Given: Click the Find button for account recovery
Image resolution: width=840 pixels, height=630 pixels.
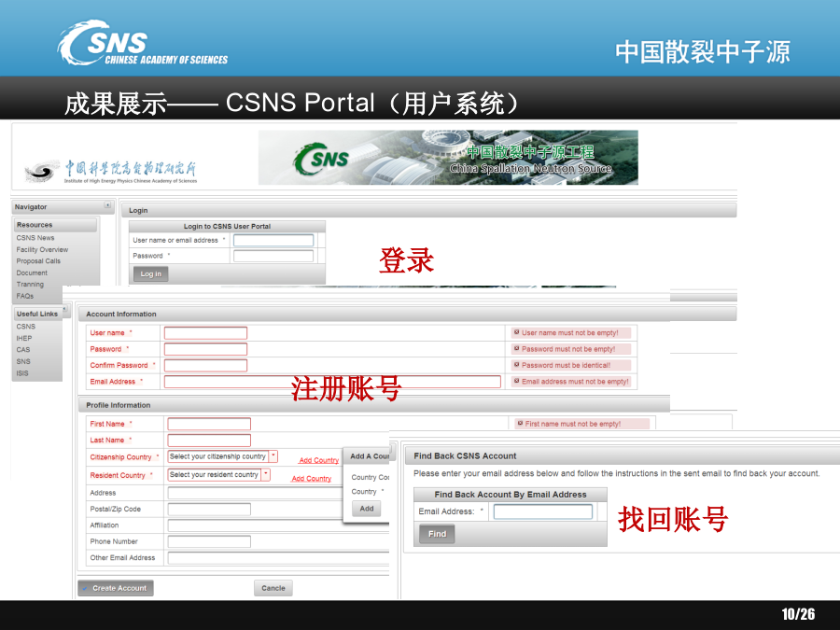Looking at the screenshot, I should coord(437,534).
